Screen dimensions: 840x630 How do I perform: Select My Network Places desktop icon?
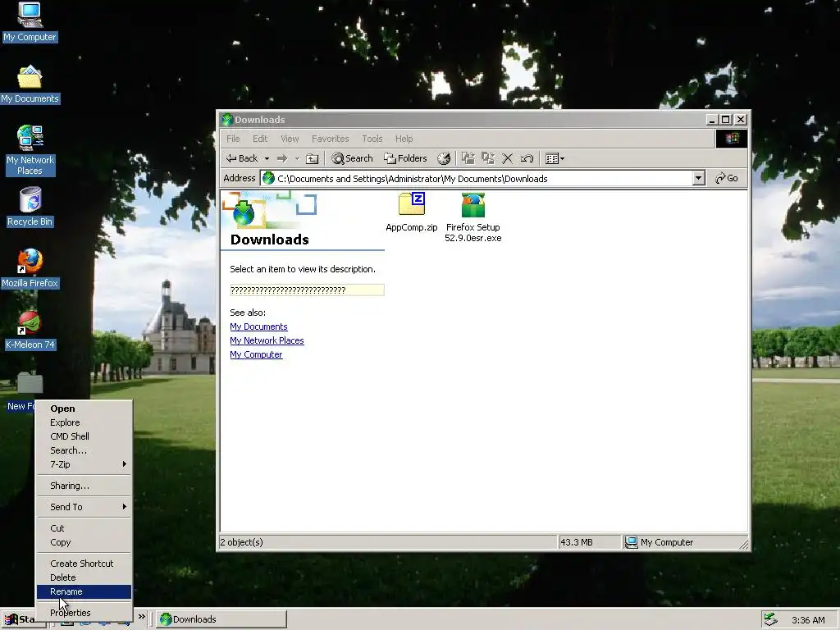[x=30, y=150]
